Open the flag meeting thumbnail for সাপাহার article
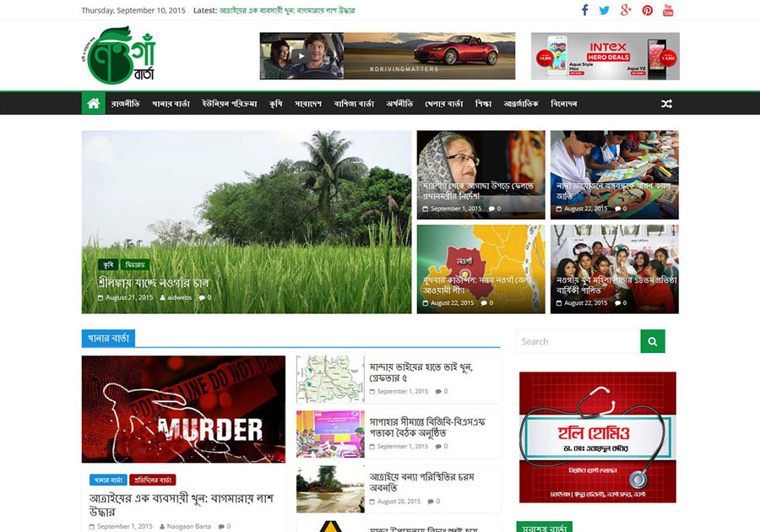 coord(330,434)
